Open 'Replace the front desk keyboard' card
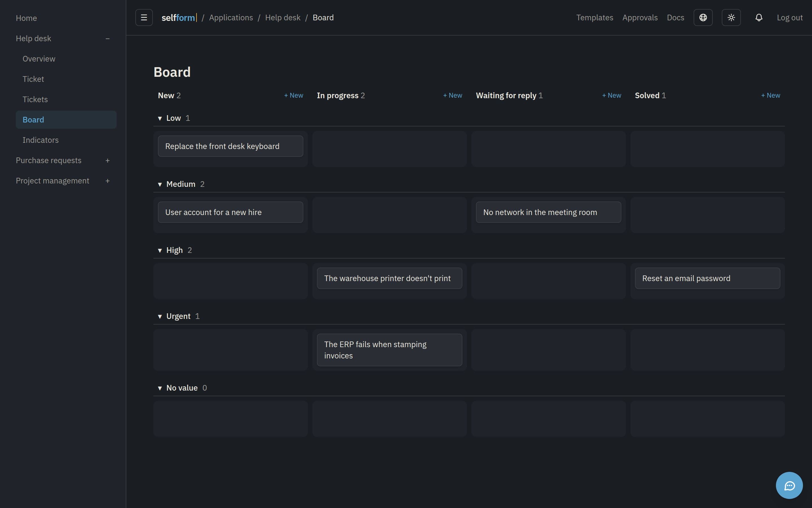This screenshot has height=508, width=812. pyautogui.click(x=231, y=146)
